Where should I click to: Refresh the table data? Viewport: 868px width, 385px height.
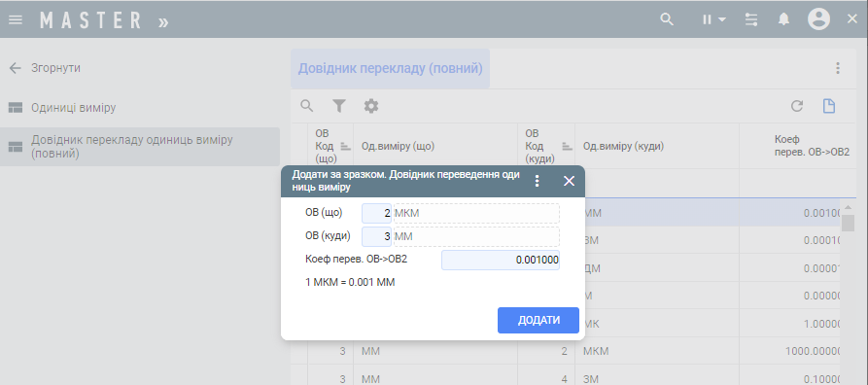coord(797,106)
